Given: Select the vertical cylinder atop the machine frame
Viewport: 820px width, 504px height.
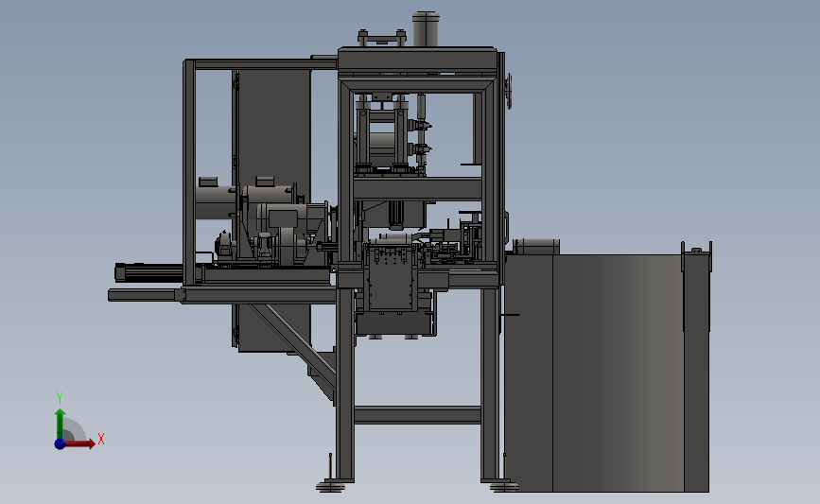Looking at the screenshot, I should click(426, 29).
